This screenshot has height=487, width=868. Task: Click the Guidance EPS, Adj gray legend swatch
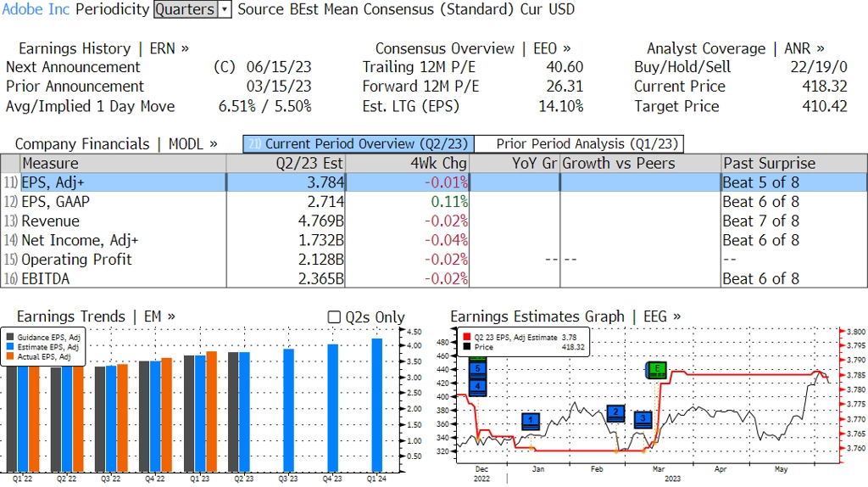[x=10, y=337]
